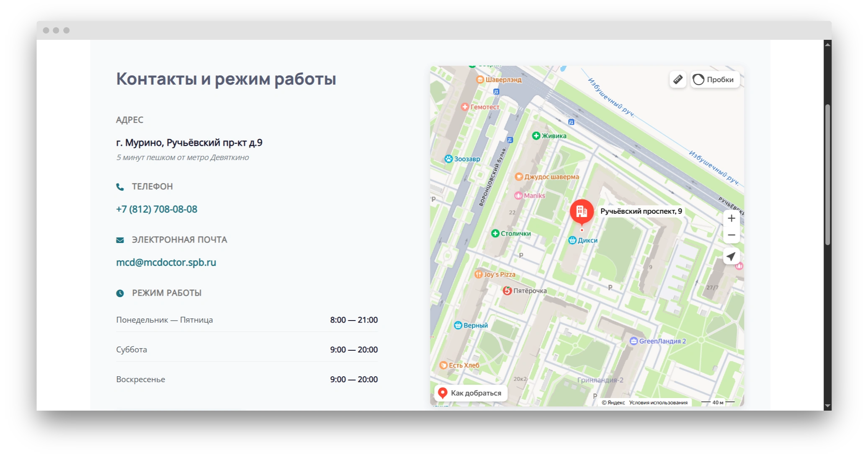Zoom in the map with plus button

coord(731,218)
